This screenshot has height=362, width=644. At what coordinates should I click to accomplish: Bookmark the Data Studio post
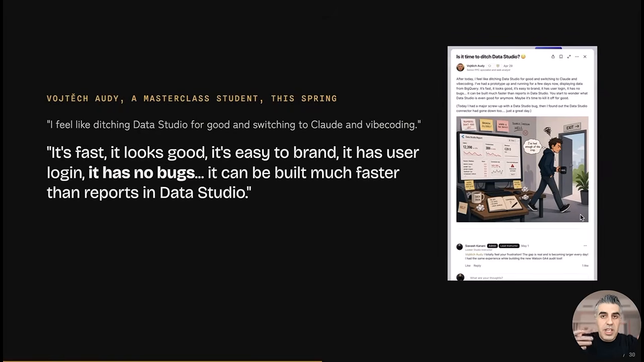tap(561, 57)
